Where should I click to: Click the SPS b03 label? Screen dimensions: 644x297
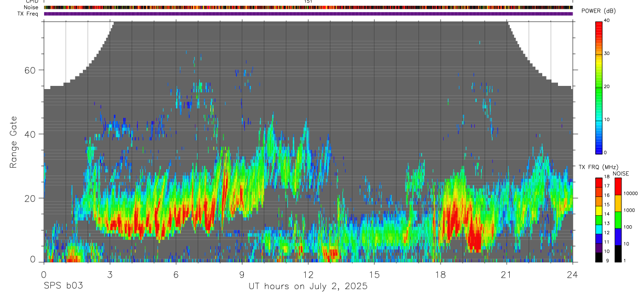[63, 286]
